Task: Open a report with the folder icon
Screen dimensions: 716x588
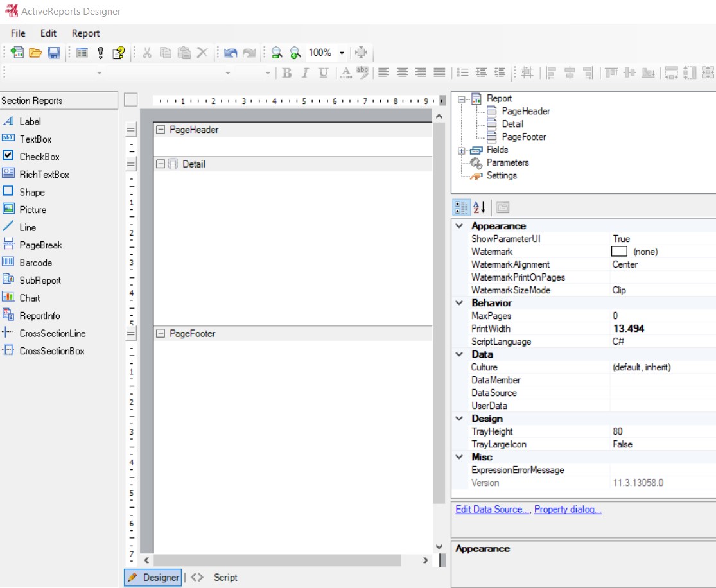Action: (35, 53)
